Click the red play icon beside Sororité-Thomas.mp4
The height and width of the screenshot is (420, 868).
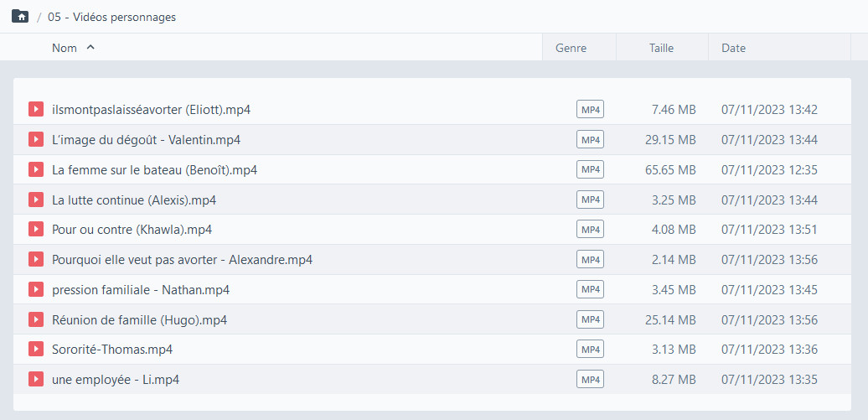click(36, 349)
